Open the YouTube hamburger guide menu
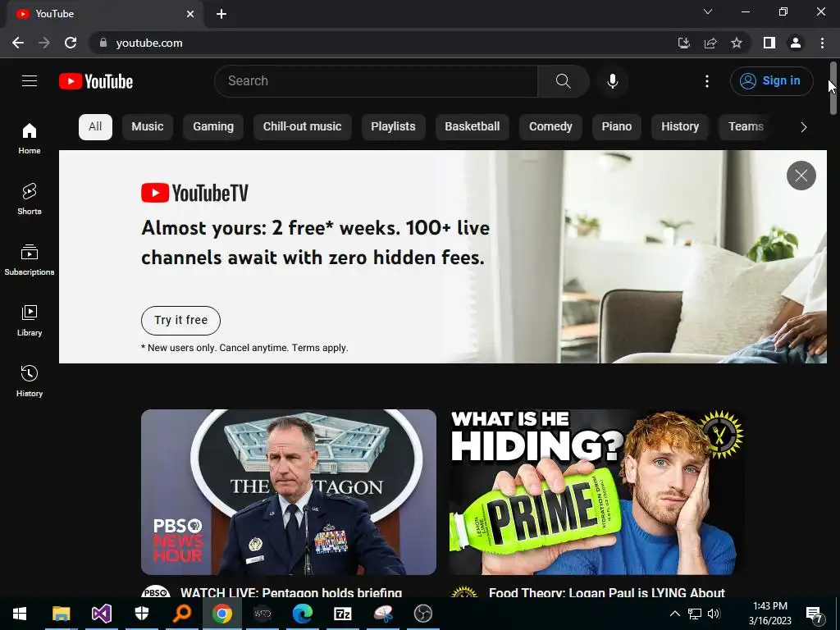Viewport: 840px width, 630px height. (30, 81)
